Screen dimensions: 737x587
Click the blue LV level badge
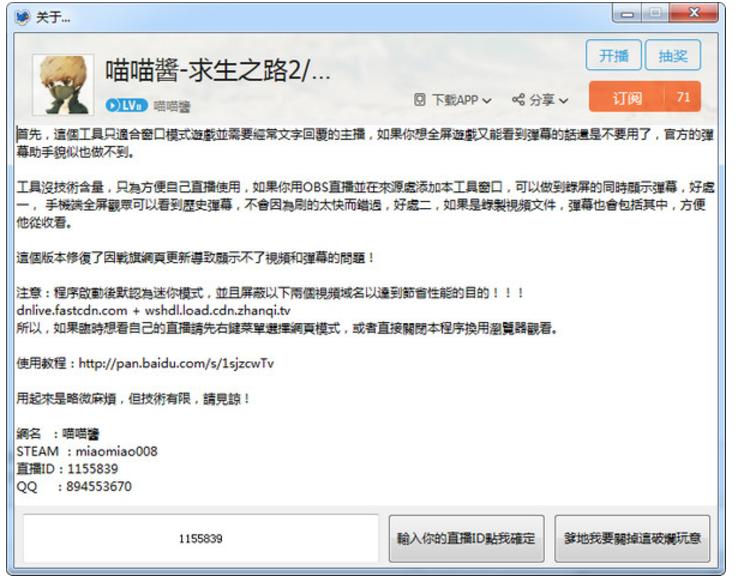click(126, 105)
